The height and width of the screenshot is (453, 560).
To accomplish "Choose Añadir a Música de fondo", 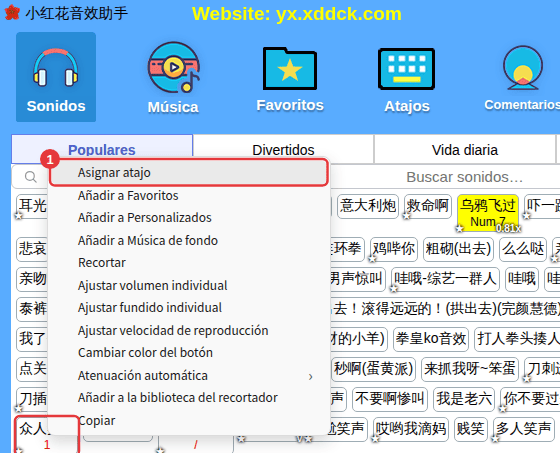I will (x=189, y=240).
